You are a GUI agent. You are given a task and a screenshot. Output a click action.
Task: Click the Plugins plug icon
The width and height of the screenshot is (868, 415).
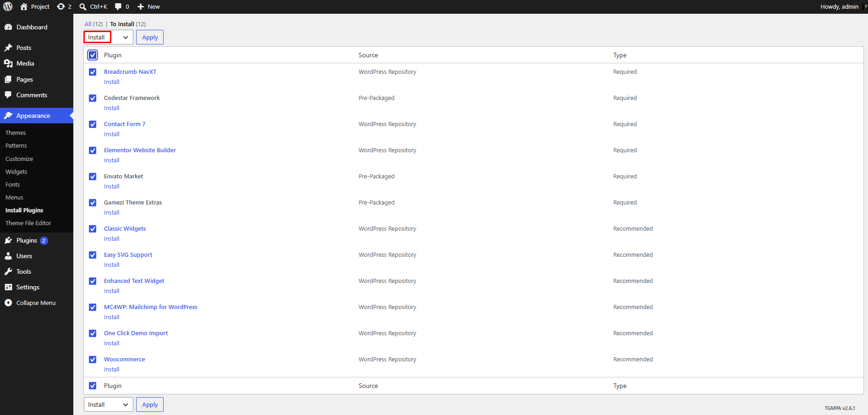(8, 240)
